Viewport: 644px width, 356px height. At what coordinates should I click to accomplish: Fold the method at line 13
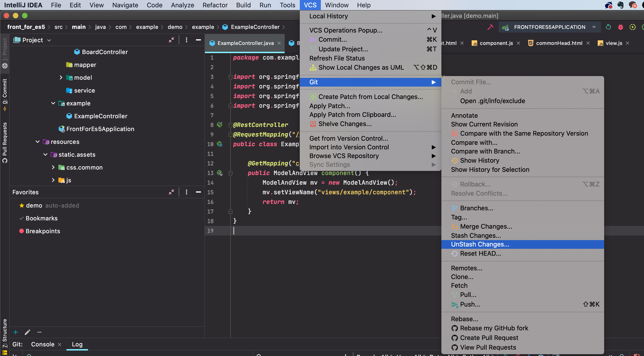point(231,173)
